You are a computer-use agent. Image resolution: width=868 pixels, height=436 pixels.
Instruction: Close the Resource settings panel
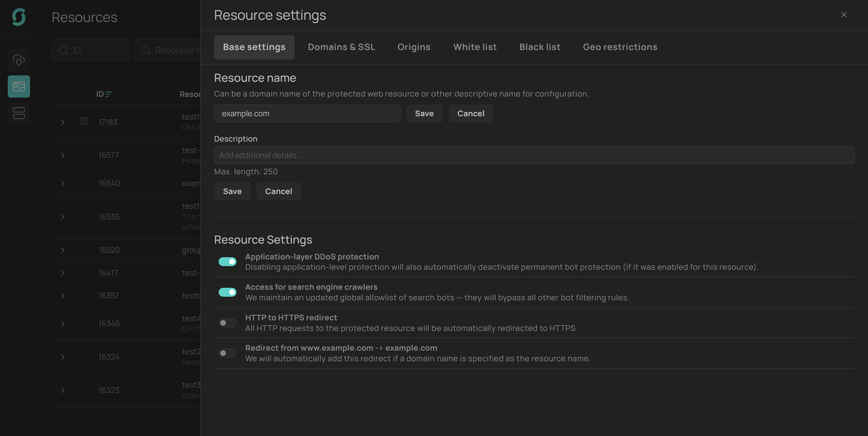pyautogui.click(x=843, y=15)
